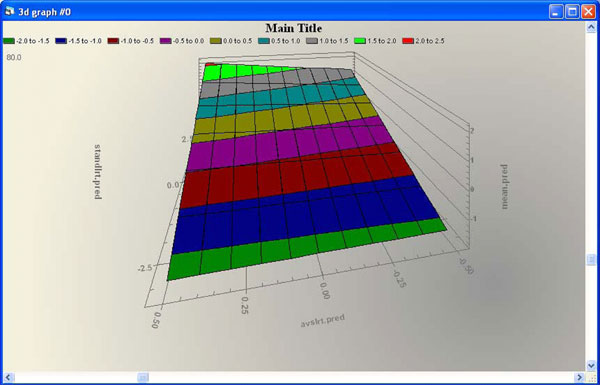The image size is (600, 385).
Task: Click the -1.0 to -0.5 dark red legend swatch
Action: pyautogui.click(x=113, y=41)
